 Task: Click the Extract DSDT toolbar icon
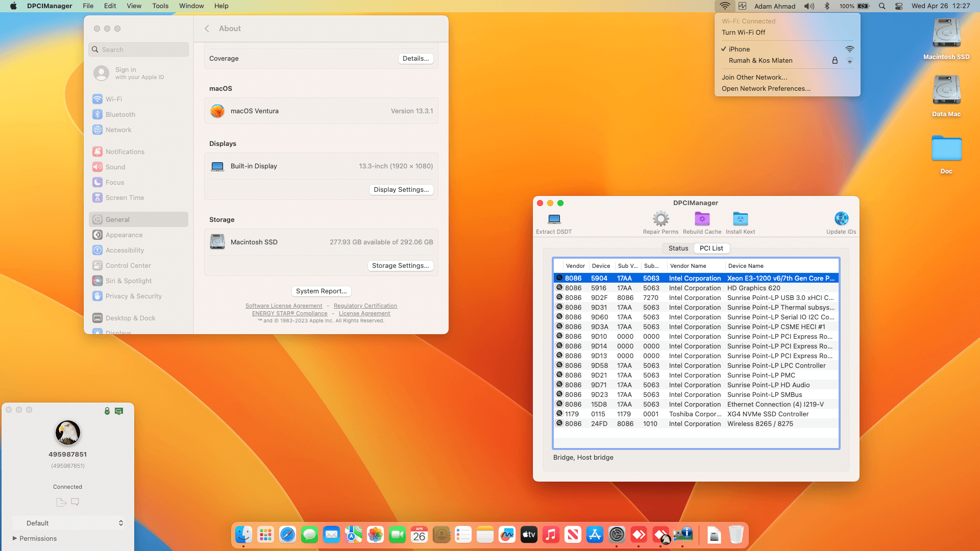click(554, 219)
